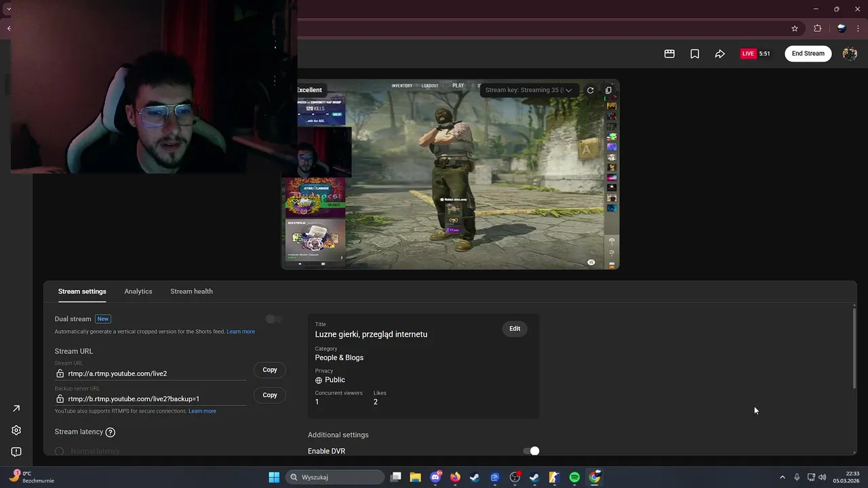Screen dimensions: 868x488
Task: Click the microphone icon in system tray
Action: click(x=797, y=477)
